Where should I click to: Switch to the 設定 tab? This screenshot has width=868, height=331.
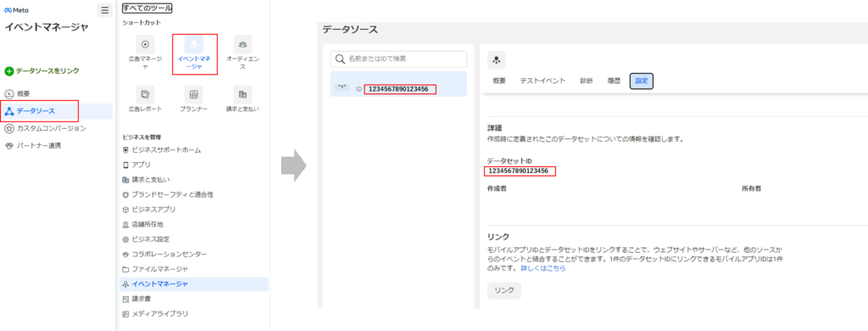click(x=642, y=81)
